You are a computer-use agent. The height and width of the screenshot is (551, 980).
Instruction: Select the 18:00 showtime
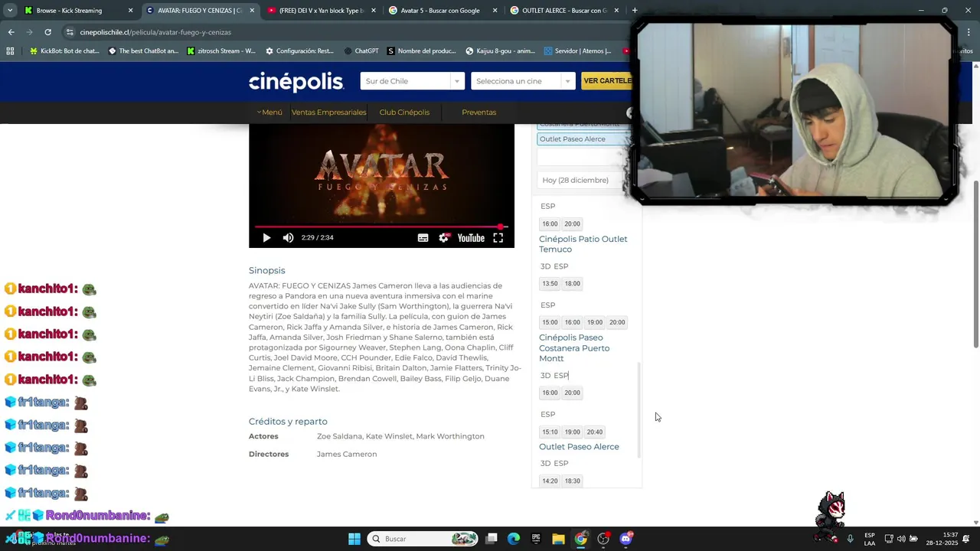point(572,284)
